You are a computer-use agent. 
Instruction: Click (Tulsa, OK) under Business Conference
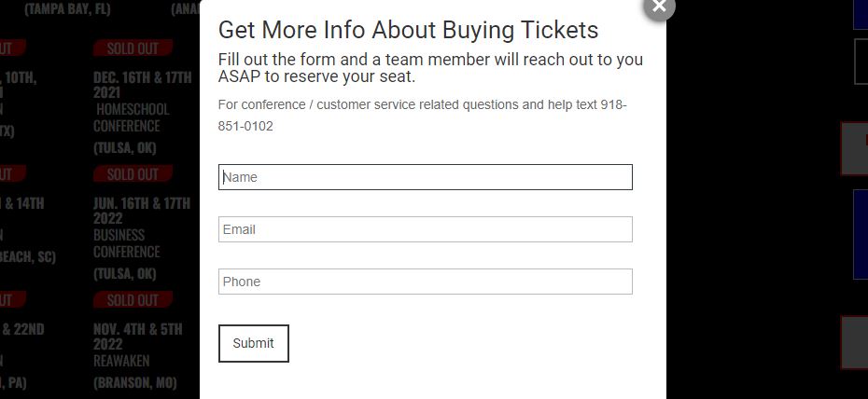124,273
